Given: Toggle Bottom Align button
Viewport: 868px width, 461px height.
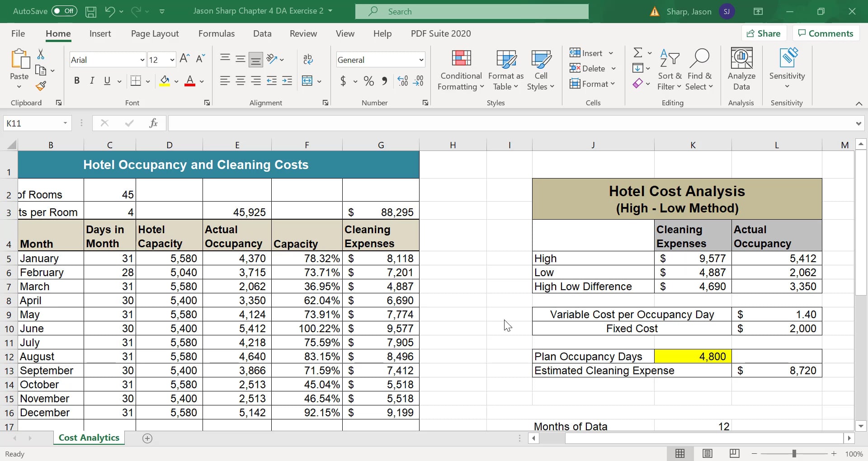Looking at the screenshot, I should point(256,59).
